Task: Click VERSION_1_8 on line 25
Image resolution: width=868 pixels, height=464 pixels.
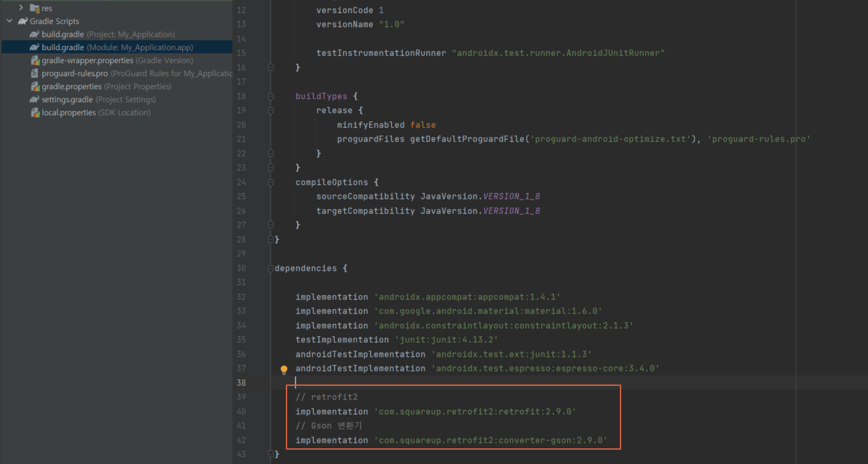Action: pos(511,196)
